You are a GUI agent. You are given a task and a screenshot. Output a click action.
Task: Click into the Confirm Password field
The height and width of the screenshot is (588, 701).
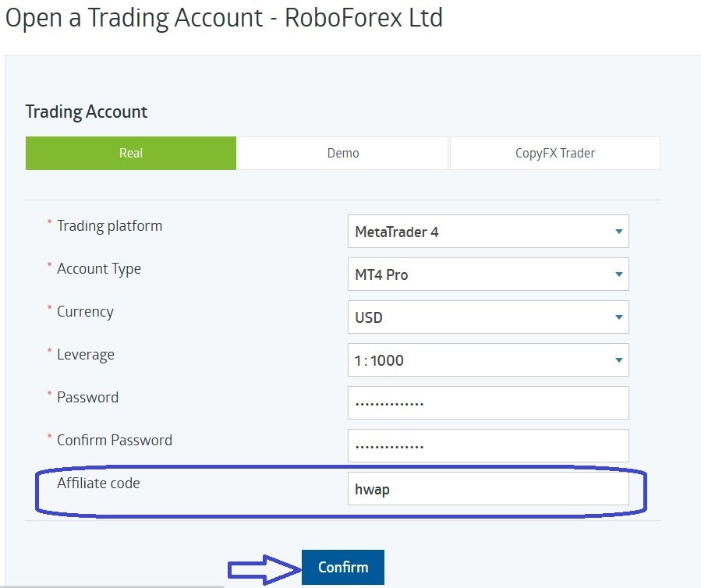coord(487,446)
